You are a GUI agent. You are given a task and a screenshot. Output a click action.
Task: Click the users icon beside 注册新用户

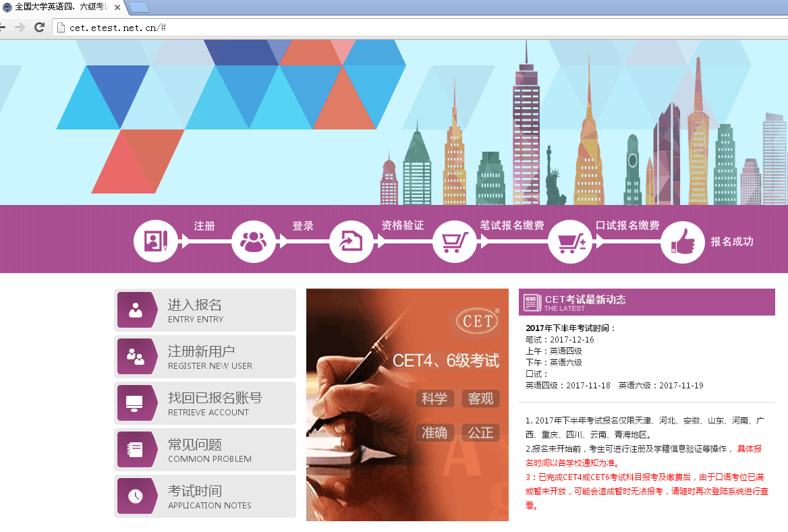[136, 357]
